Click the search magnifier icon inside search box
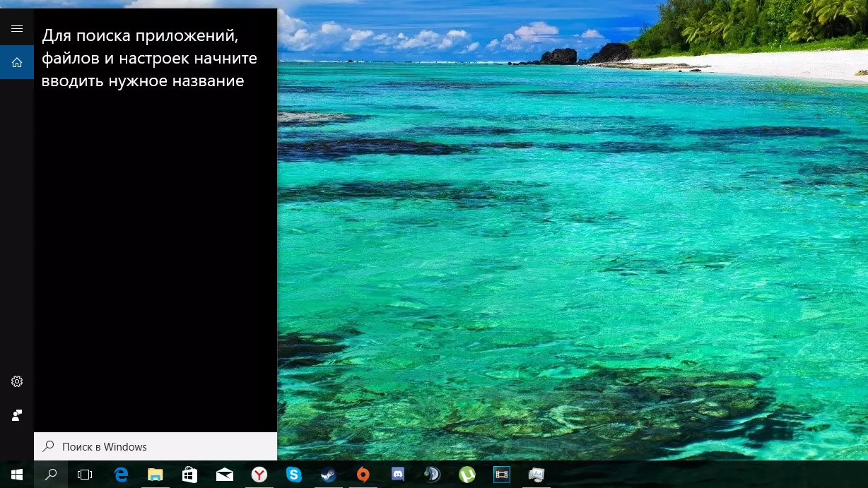Screen dimensions: 868x488 (x=49, y=446)
